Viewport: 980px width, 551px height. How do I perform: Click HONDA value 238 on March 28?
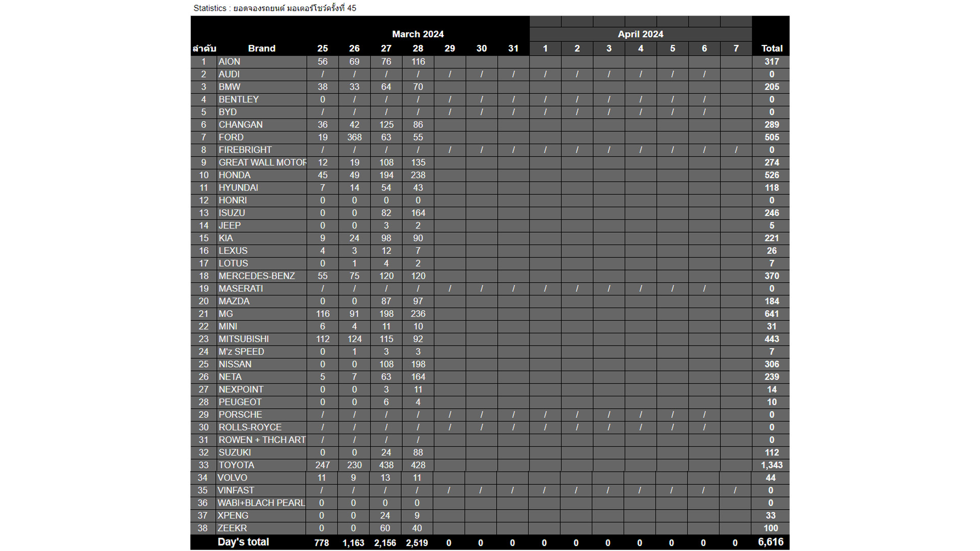[418, 175]
